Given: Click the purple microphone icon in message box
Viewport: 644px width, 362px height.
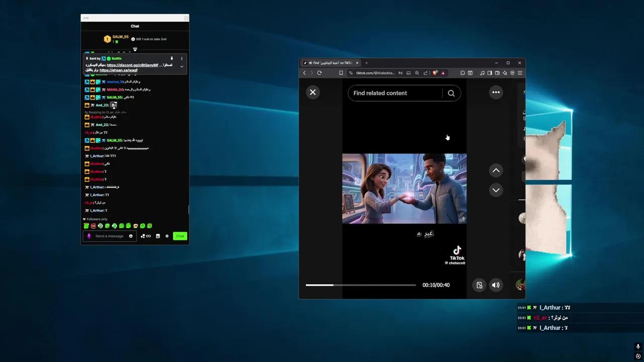Looking at the screenshot, I should click(x=89, y=236).
